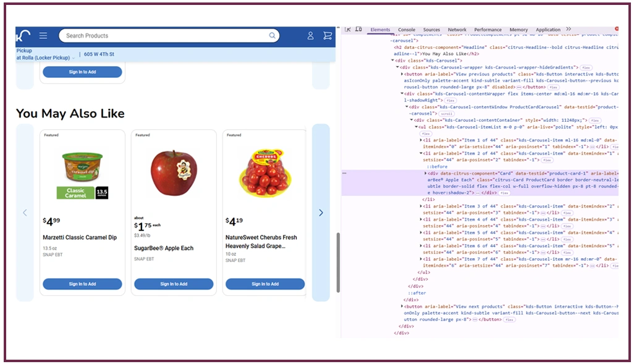Switch to the Console tab
The image size is (634, 364).
pos(407,30)
